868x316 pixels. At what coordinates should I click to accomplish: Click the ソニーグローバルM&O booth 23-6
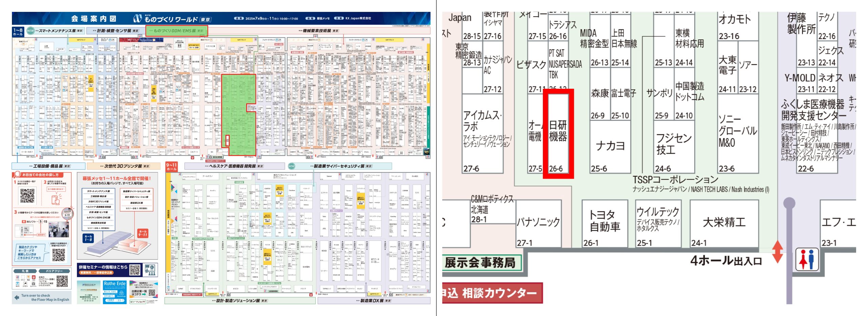pos(738,134)
